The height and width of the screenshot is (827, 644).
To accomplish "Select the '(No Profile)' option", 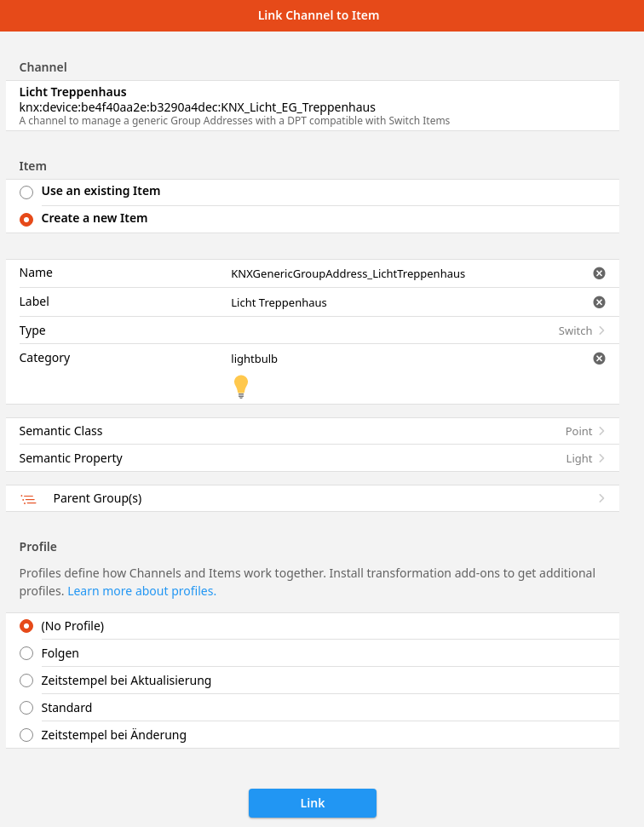I will click(x=26, y=627).
